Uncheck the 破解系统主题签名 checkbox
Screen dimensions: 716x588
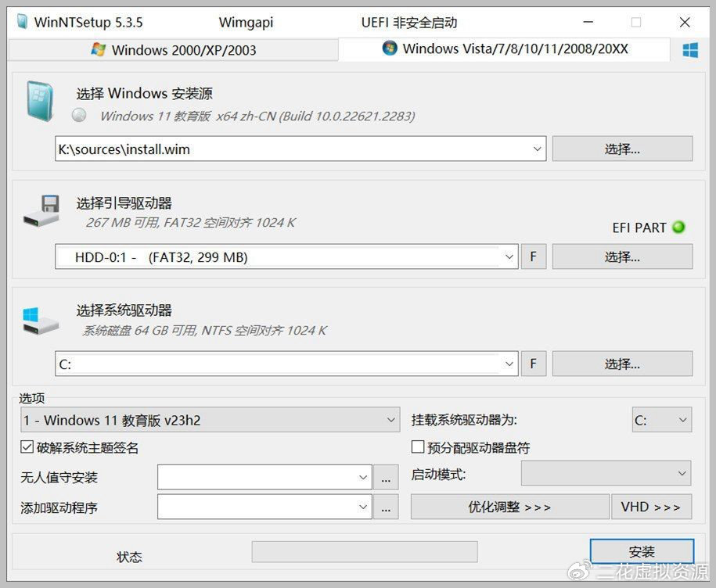[x=27, y=448]
